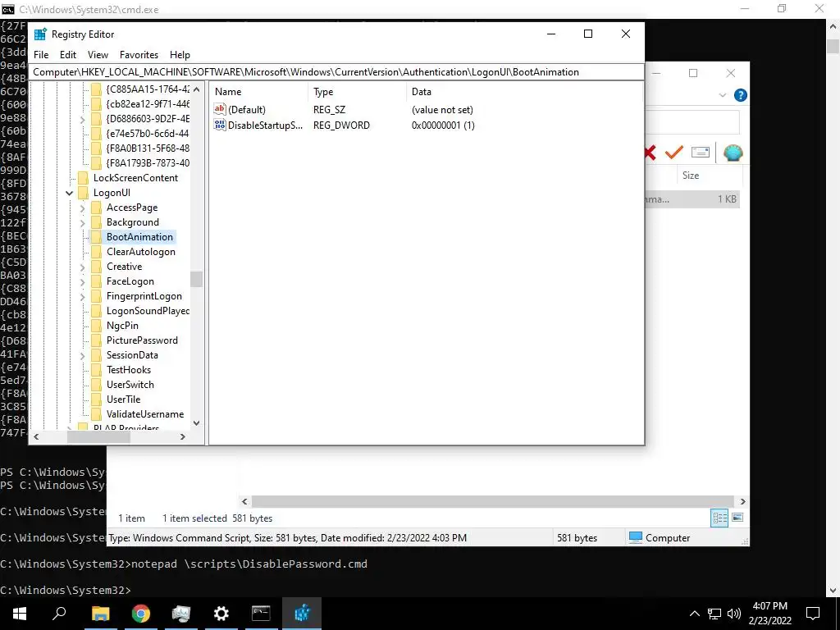
Task: Sort values by the Name column header
Action: click(259, 92)
